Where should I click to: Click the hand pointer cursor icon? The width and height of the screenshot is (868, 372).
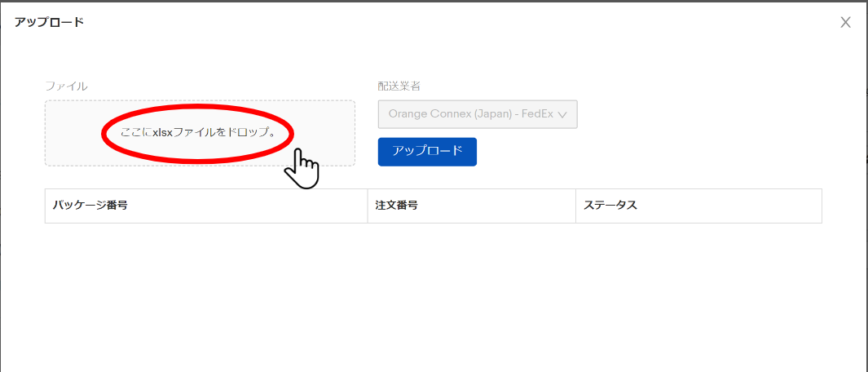coord(302,169)
